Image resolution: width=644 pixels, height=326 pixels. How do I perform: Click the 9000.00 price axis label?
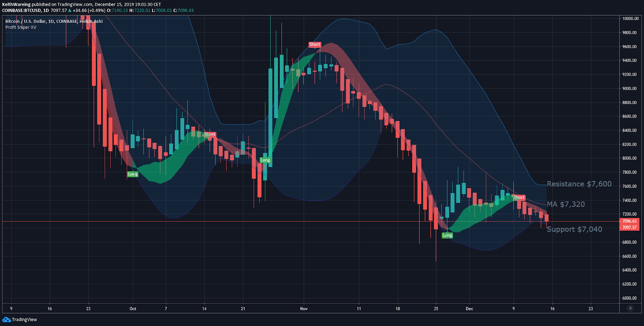[x=630, y=88]
